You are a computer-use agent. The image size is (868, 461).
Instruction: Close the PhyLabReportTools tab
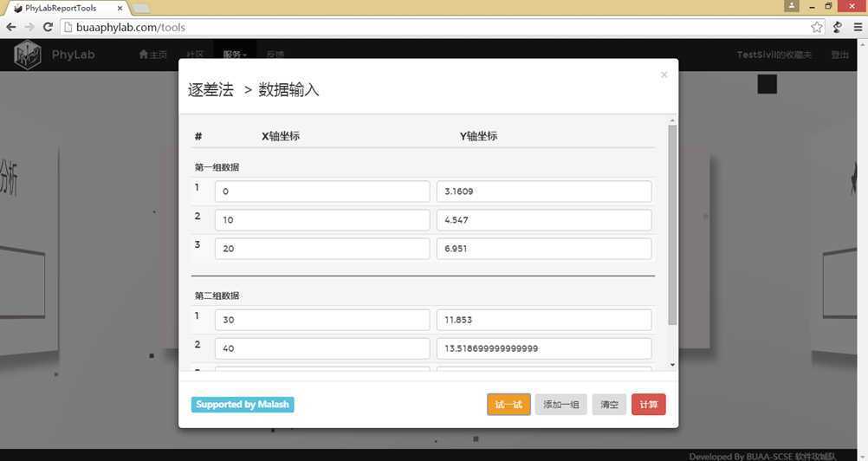[x=120, y=9]
